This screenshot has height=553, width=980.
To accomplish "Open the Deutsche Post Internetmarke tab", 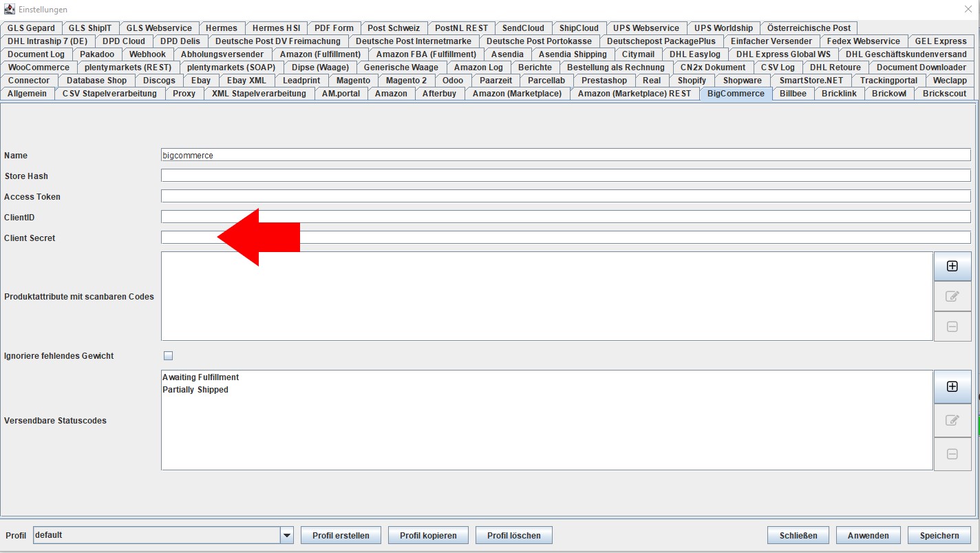I will (x=414, y=41).
